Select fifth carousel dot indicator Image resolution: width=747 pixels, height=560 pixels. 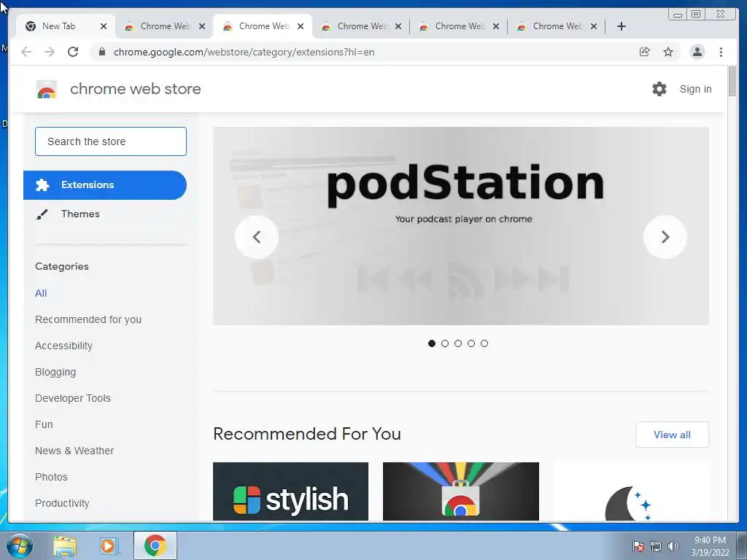pos(484,343)
